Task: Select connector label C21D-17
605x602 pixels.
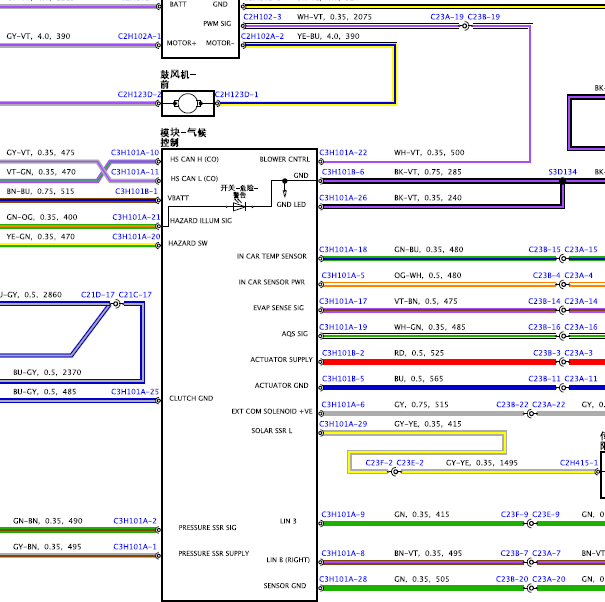Action: pos(98,295)
